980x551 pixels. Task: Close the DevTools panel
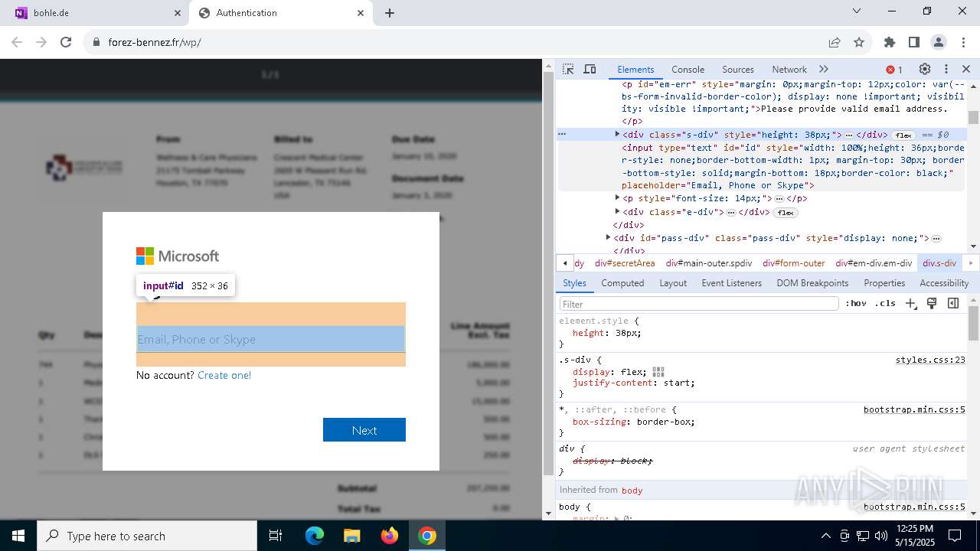(x=966, y=69)
